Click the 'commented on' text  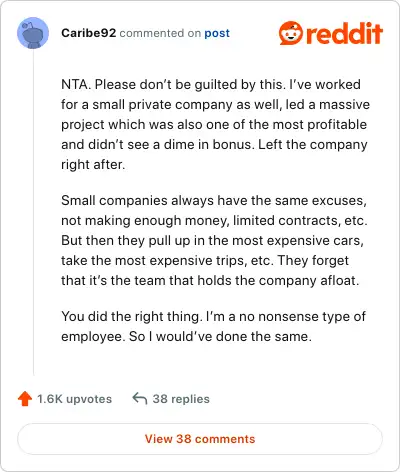160,33
